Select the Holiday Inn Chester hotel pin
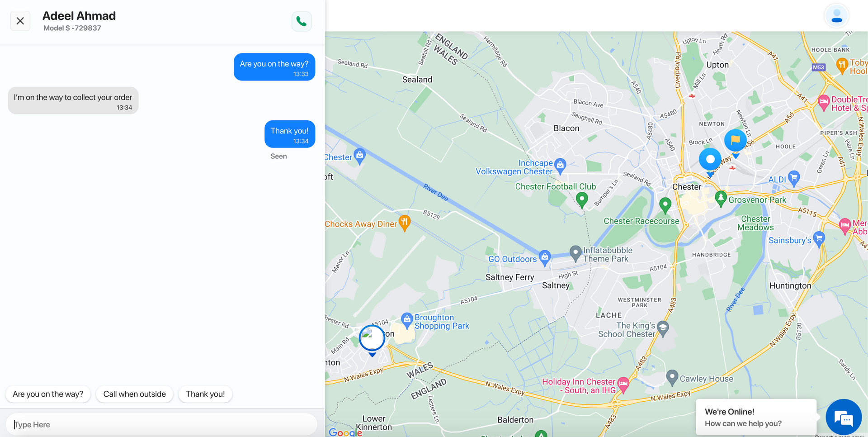Screen dimensions: 868x437 (623, 385)
